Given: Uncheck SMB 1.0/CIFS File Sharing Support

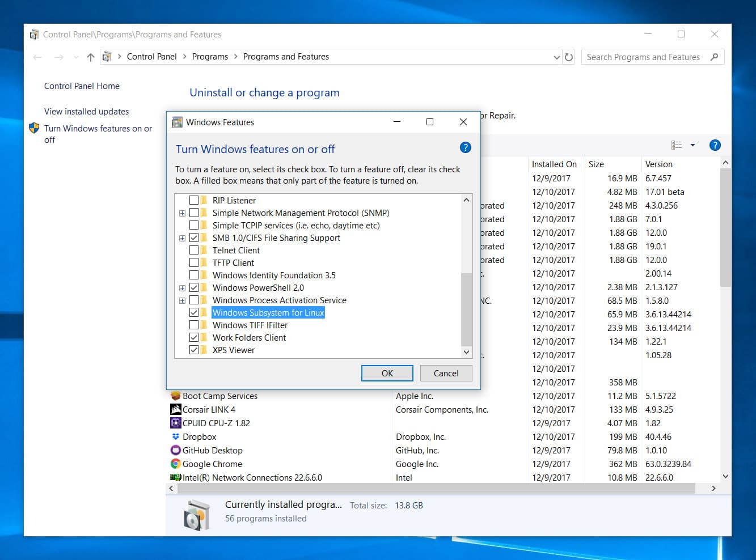Looking at the screenshot, I should (x=194, y=237).
